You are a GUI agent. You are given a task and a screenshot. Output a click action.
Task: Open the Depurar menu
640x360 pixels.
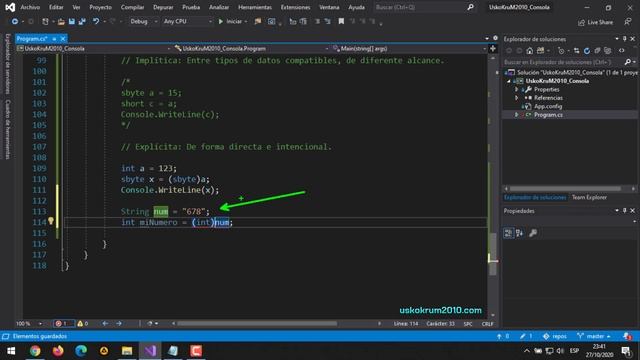tap(163, 7)
